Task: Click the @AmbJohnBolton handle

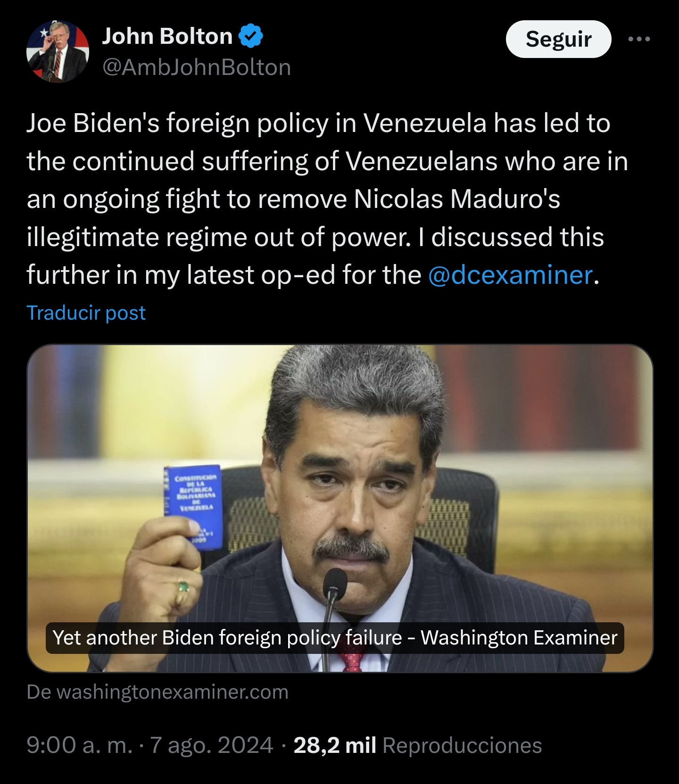Action: click(197, 67)
